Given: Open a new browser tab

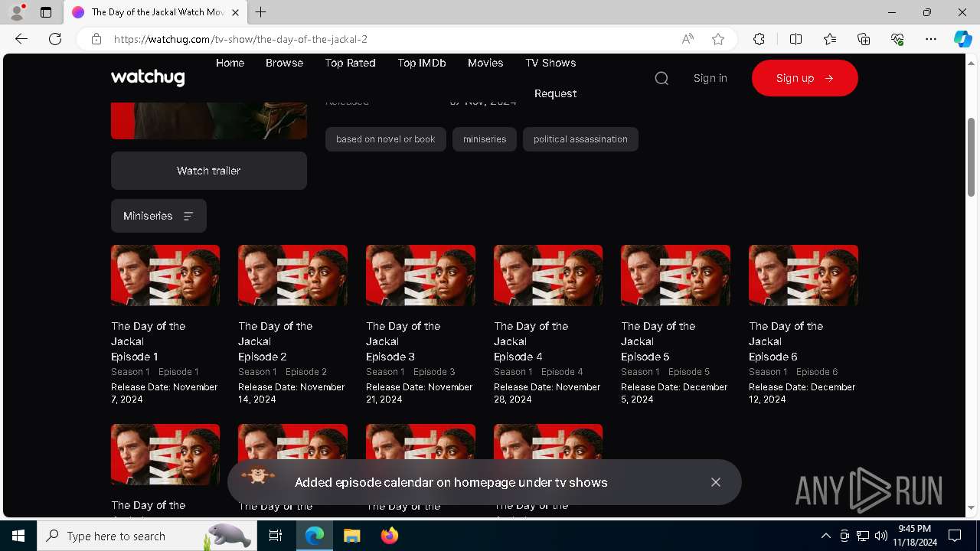Looking at the screenshot, I should click(x=260, y=12).
